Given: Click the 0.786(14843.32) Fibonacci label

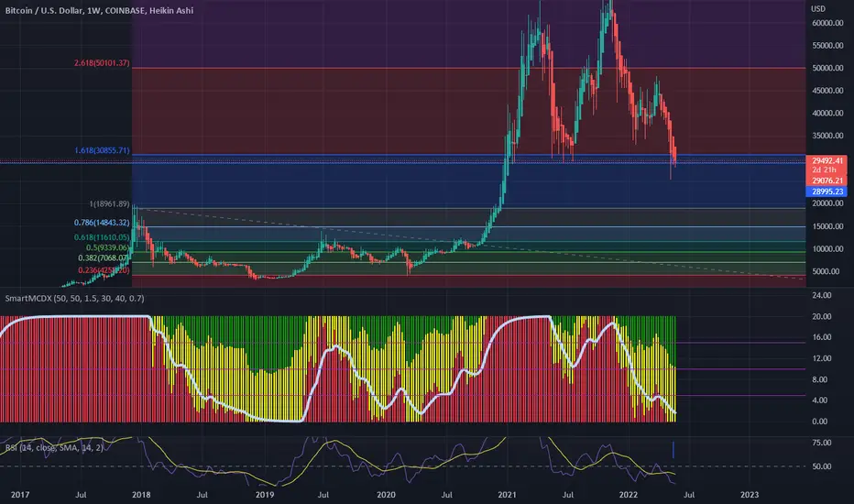Looking at the screenshot, I should 102,223.
